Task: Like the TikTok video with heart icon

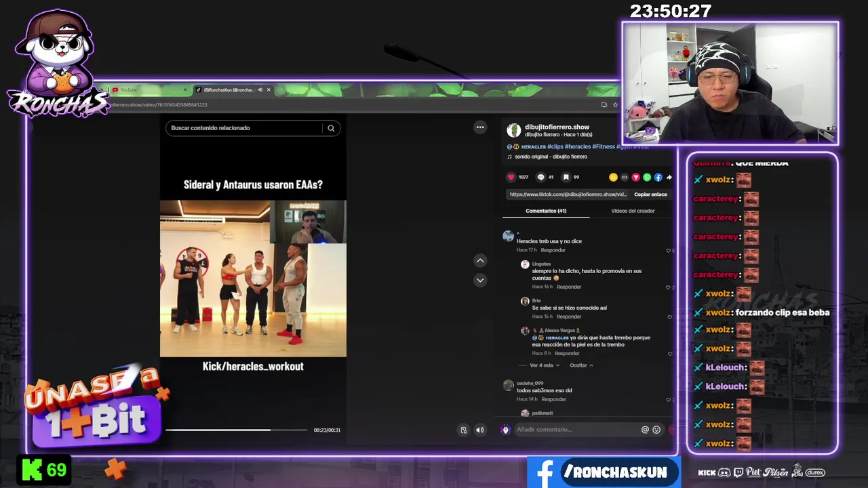Action: 511,177
